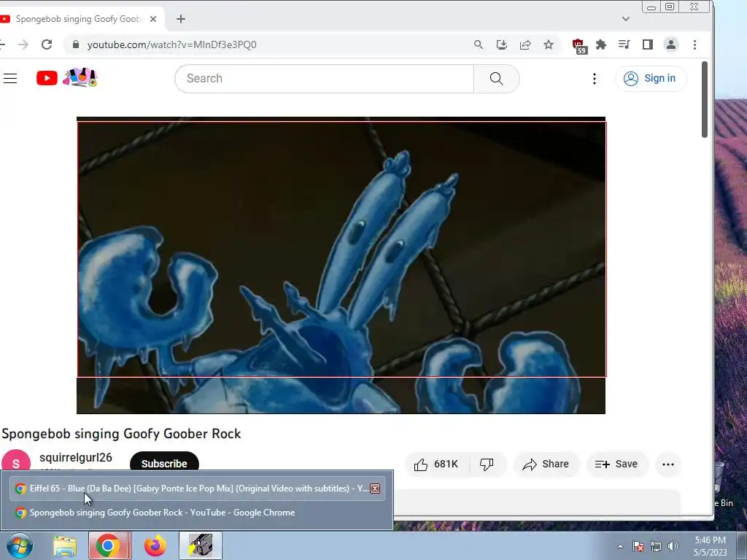Open the tab search dropdown arrow
747x560 pixels.
(625, 19)
